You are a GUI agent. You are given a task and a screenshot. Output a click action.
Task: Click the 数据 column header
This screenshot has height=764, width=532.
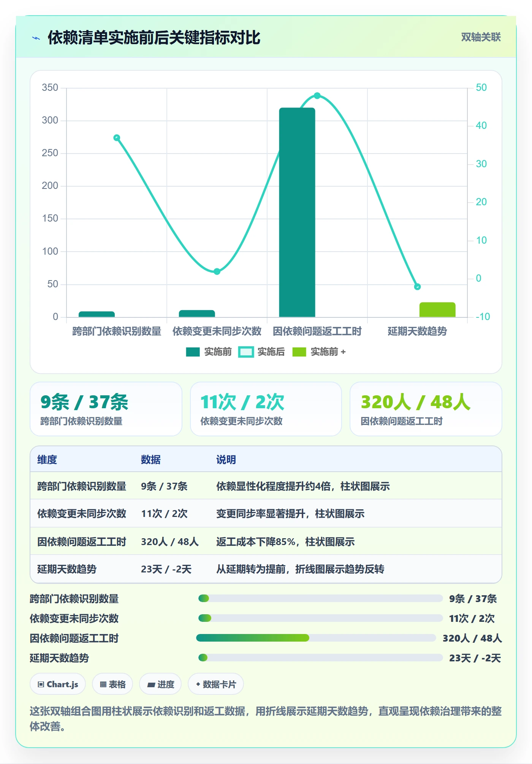[x=151, y=460]
